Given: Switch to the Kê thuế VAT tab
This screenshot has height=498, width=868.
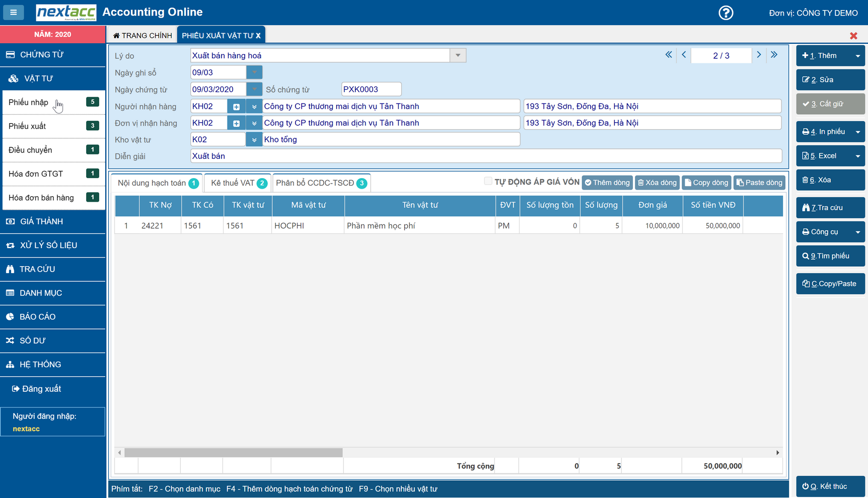Looking at the screenshot, I should [238, 183].
